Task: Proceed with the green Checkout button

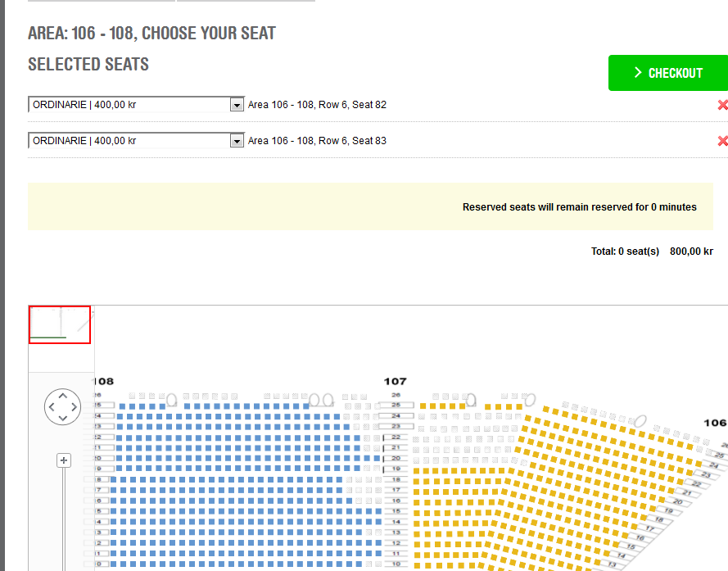Action: (x=668, y=73)
